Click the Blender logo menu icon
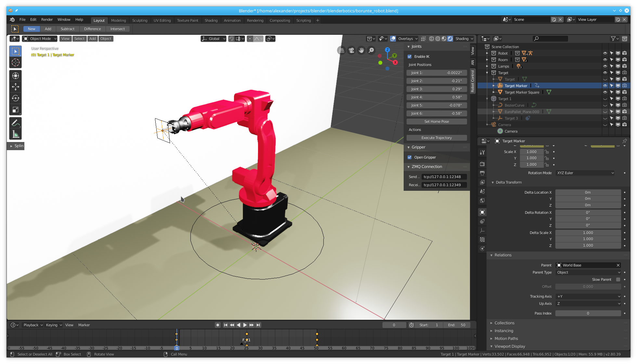The height and width of the screenshot is (364, 637). coord(12,19)
